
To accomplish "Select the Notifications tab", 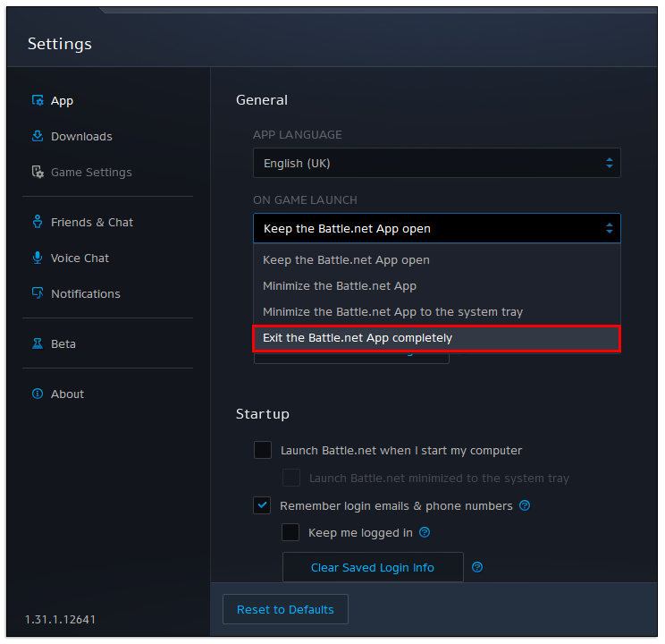I will [x=86, y=293].
